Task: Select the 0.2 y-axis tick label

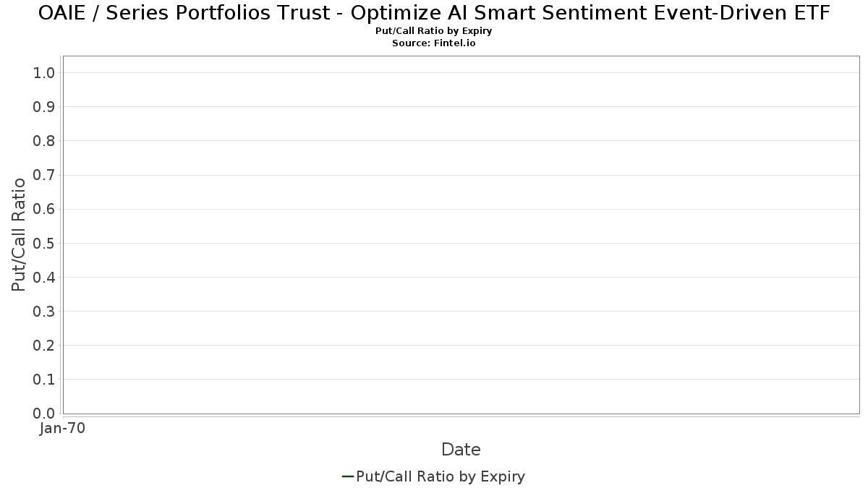Action: (x=44, y=346)
